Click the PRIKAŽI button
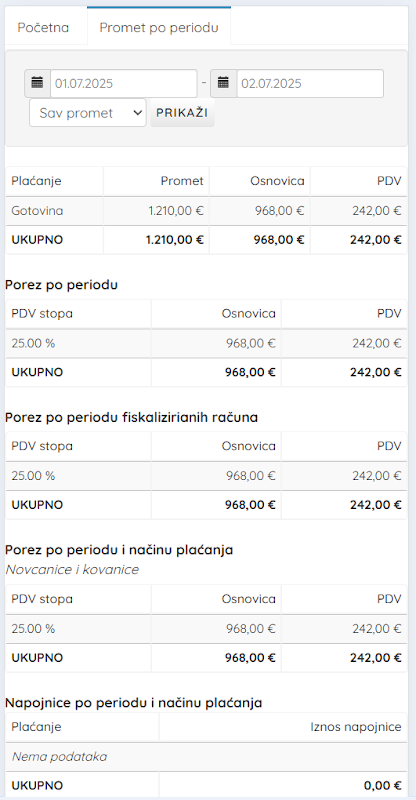The height and width of the screenshot is (800, 416). coord(182,113)
